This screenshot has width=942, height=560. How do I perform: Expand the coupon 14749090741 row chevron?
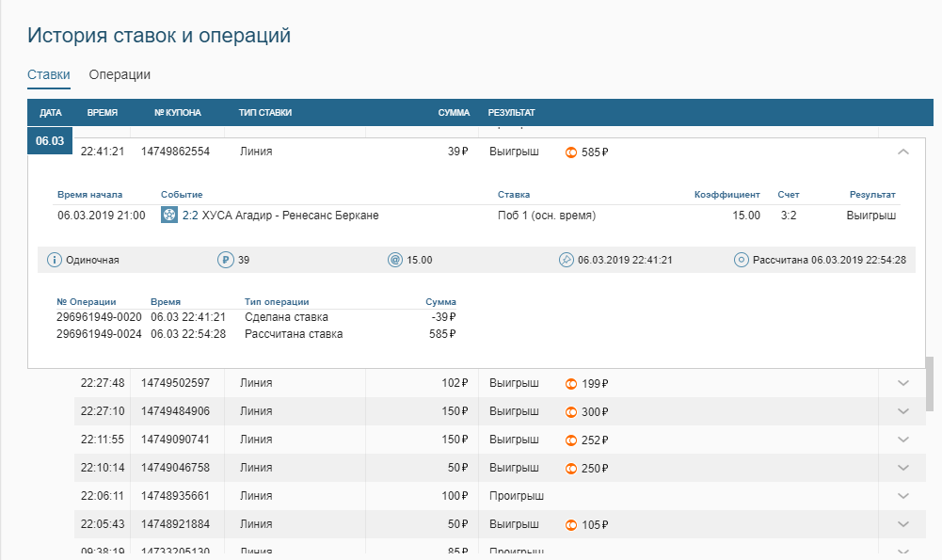pos(903,440)
